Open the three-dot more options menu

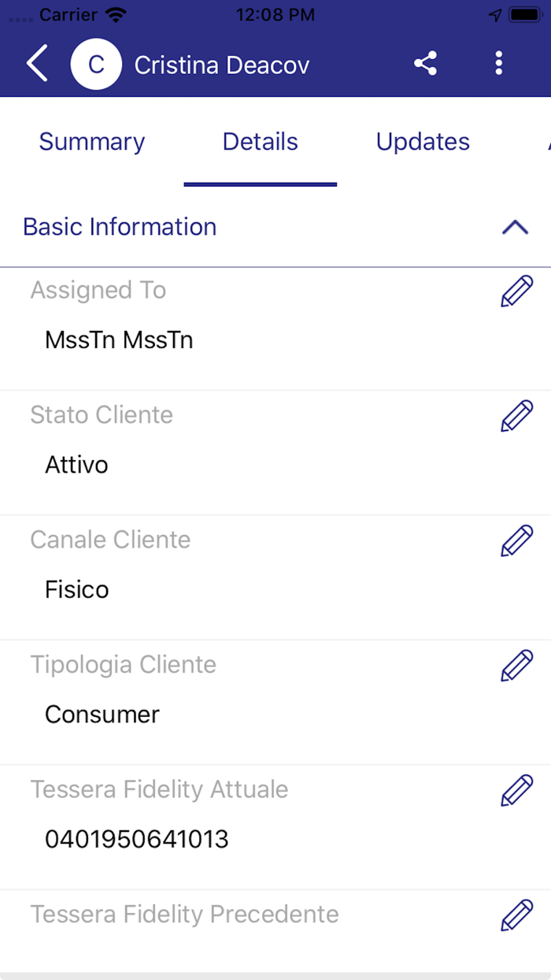click(x=498, y=64)
